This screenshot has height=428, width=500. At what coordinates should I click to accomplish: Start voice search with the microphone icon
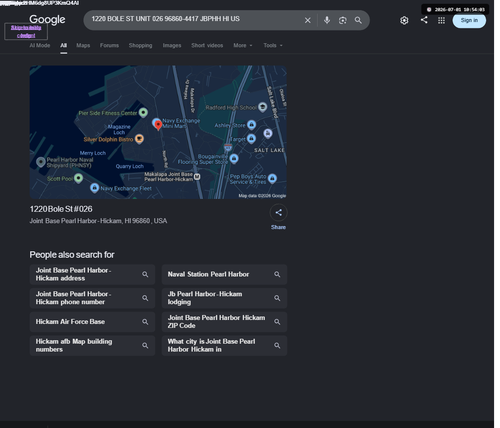coord(327,20)
